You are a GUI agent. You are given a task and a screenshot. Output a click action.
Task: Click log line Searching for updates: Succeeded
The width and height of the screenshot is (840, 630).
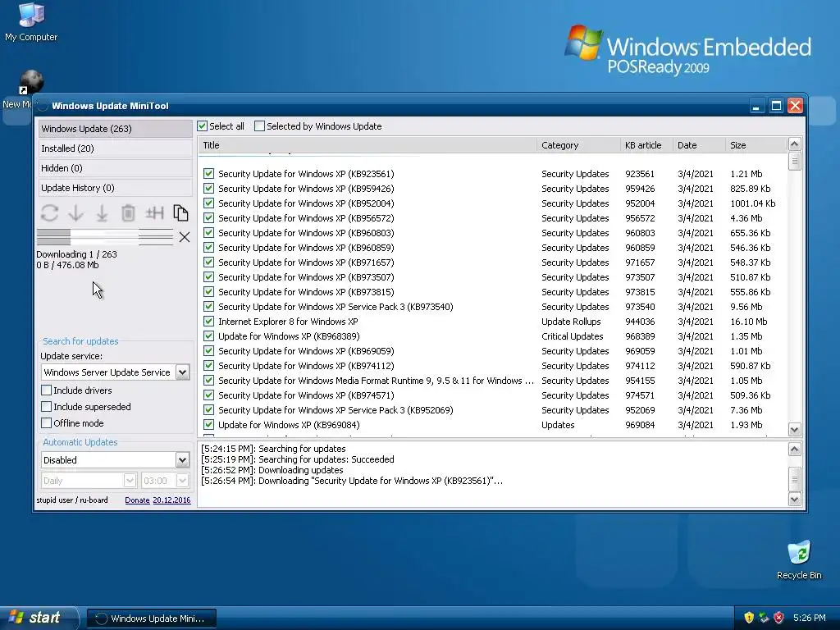pyautogui.click(x=297, y=459)
